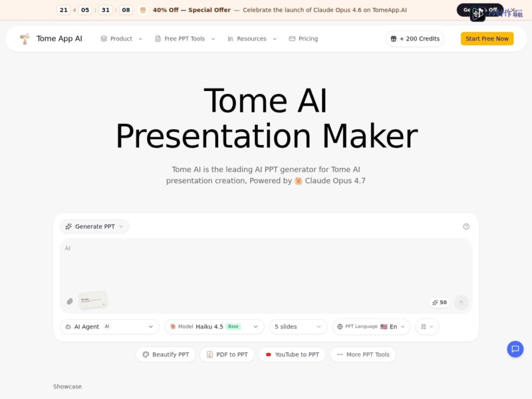Open More PPT Tools

point(363,354)
